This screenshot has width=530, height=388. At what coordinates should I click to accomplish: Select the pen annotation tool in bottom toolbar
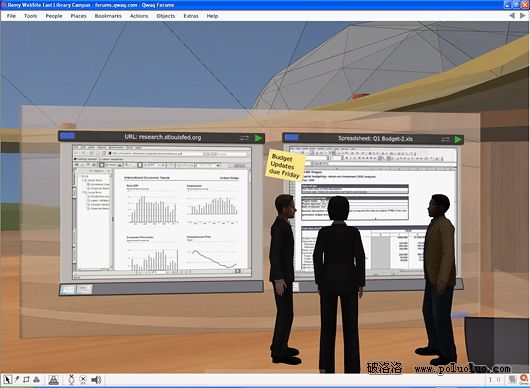coord(17,380)
